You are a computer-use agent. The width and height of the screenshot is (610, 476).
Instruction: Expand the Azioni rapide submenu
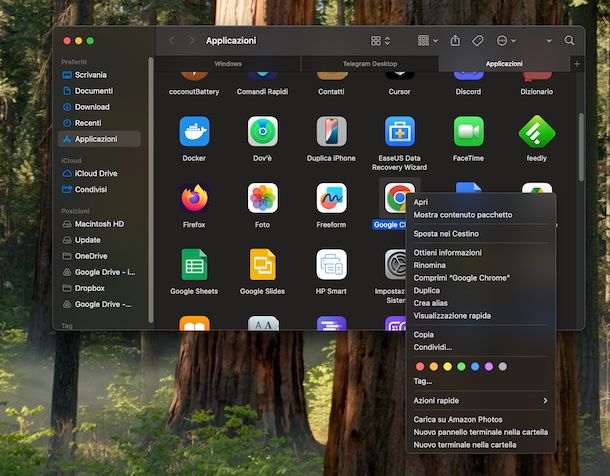point(480,401)
